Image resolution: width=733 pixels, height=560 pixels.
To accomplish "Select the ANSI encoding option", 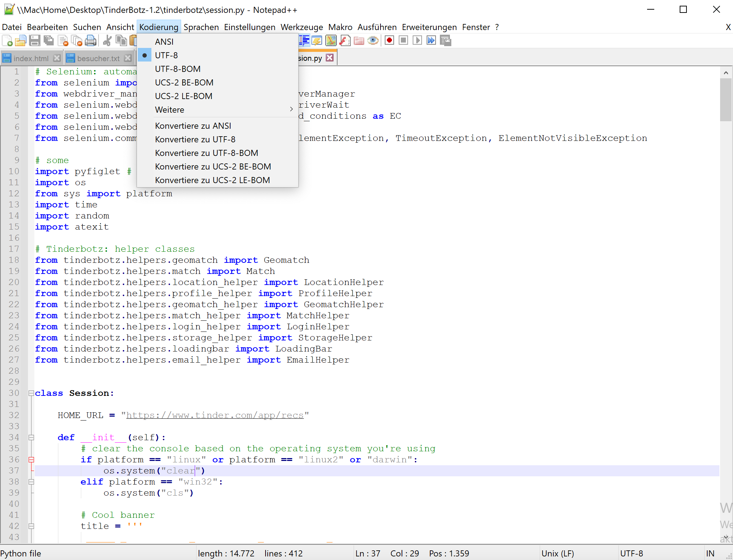I will (x=164, y=42).
